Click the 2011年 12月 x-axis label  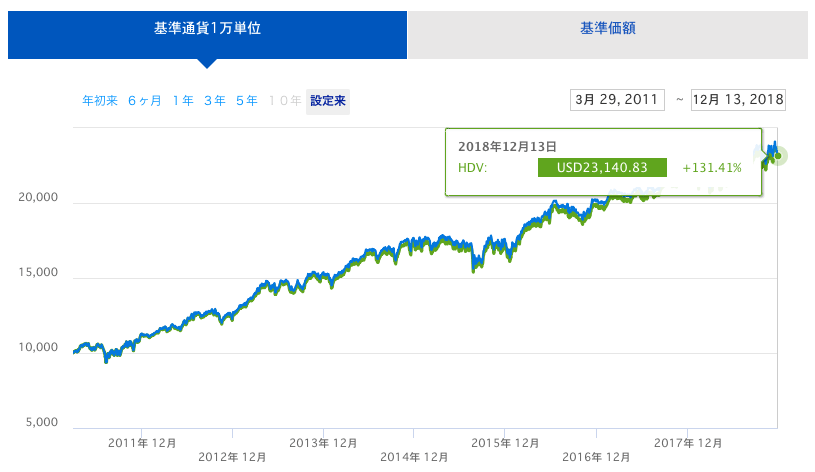141,441
